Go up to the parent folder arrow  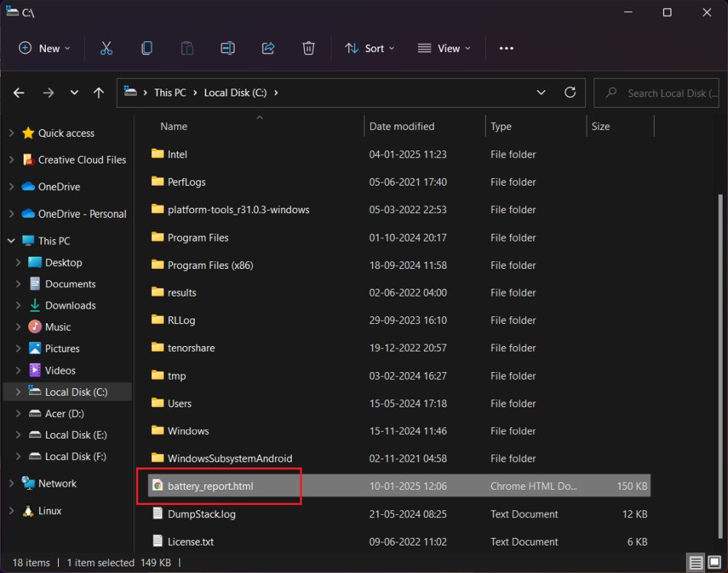(x=99, y=92)
